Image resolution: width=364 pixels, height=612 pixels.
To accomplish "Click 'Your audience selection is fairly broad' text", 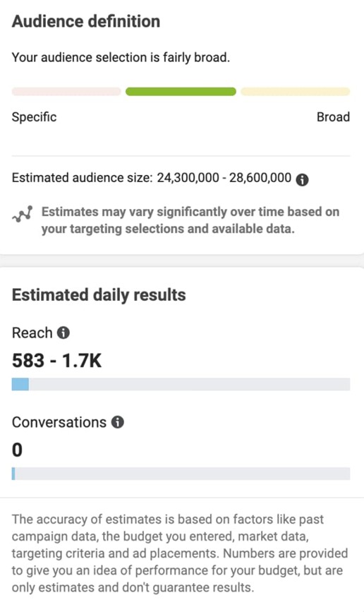I will 121,57.
